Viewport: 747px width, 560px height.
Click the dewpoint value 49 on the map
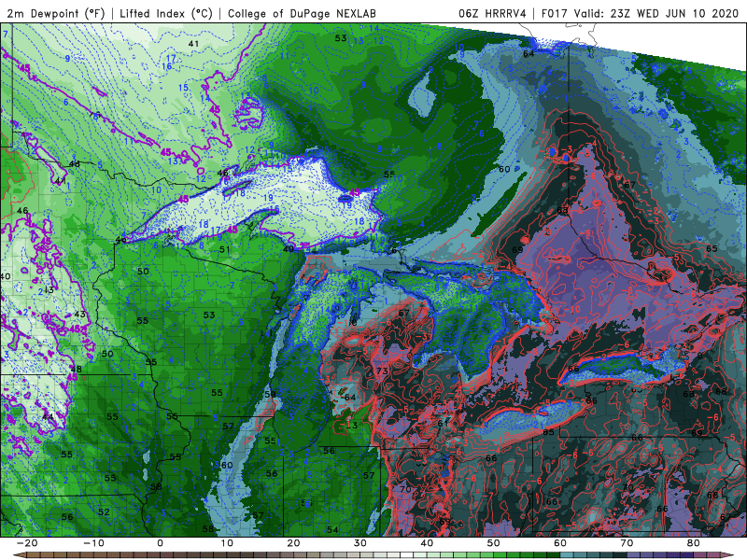pos(289,248)
